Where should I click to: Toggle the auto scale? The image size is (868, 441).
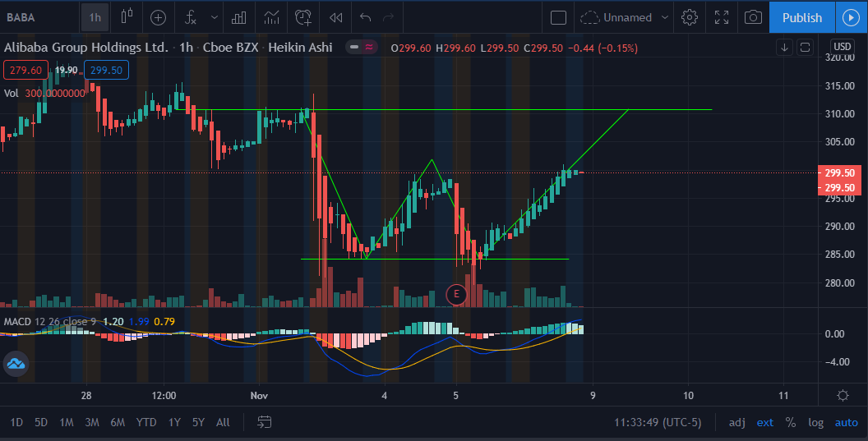[846, 422]
